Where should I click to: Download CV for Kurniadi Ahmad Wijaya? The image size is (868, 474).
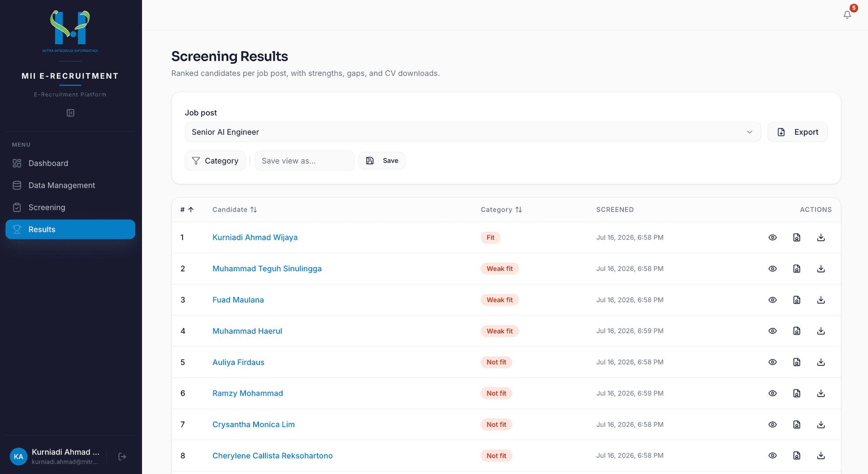coord(821,237)
